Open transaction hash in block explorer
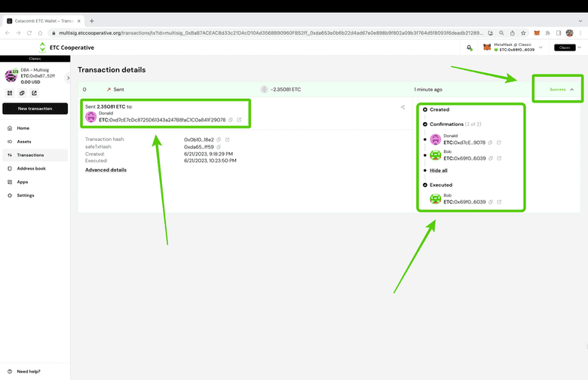Image resolution: width=588 pixels, height=380 pixels. [x=228, y=139]
